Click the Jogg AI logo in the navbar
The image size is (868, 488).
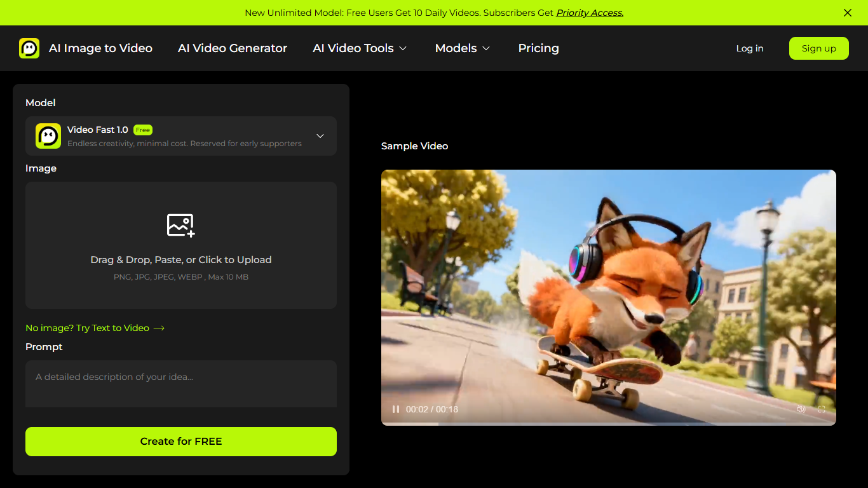(31, 48)
